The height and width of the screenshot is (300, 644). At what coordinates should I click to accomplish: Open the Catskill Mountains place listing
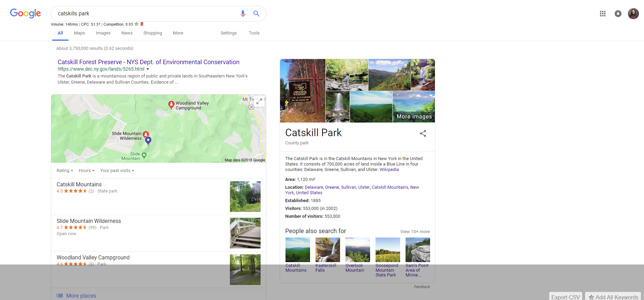coord(79,185)
